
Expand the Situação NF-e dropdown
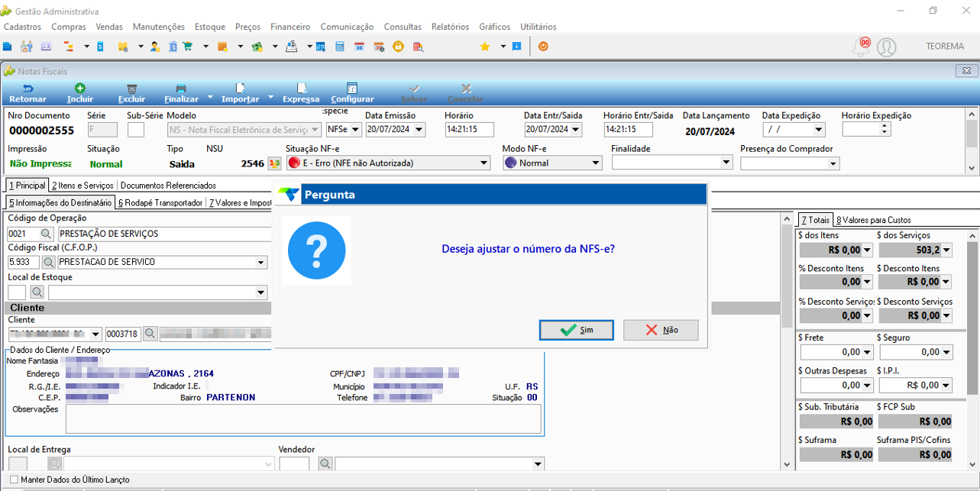click(484, 163)
